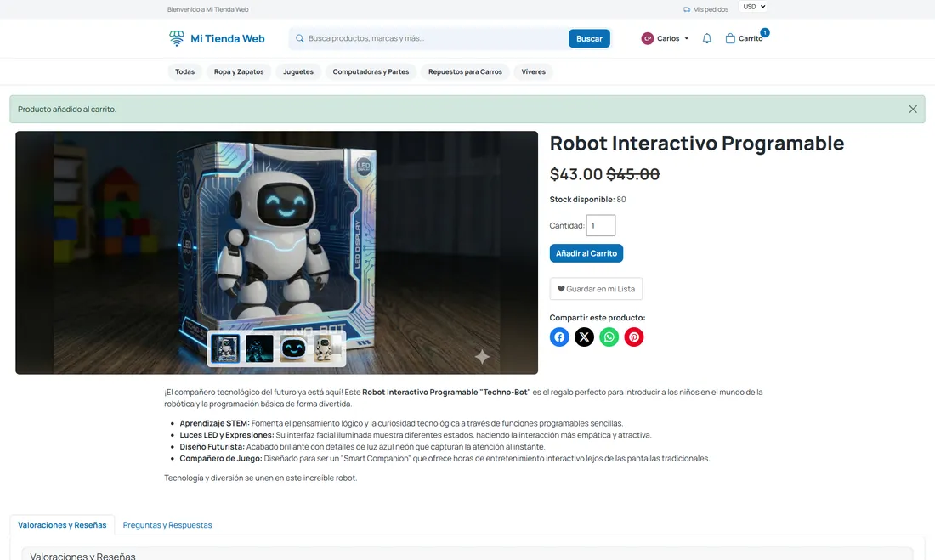Open the notifications bell
935x560 pixels.
point(706,38)
